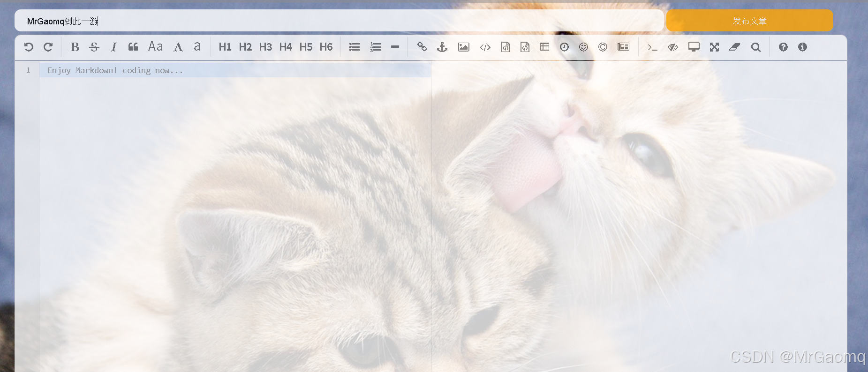The height and width of the screenshot is (372, 868).
Task: Insert an unordered bullet list
Action: click(355, 47)
